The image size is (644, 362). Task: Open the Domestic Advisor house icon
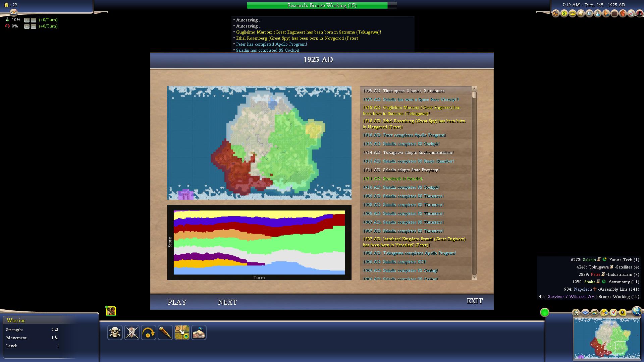click(556, 13)
